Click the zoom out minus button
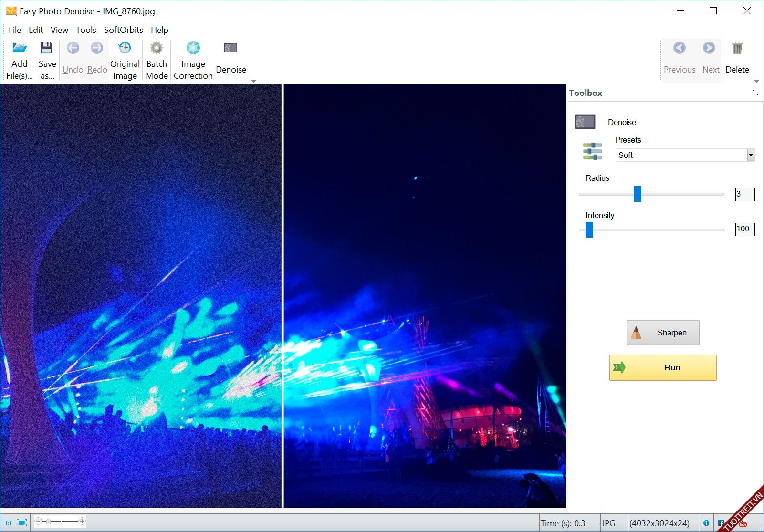This screenshot has height=532, width=764. click(x=38, y=521)
